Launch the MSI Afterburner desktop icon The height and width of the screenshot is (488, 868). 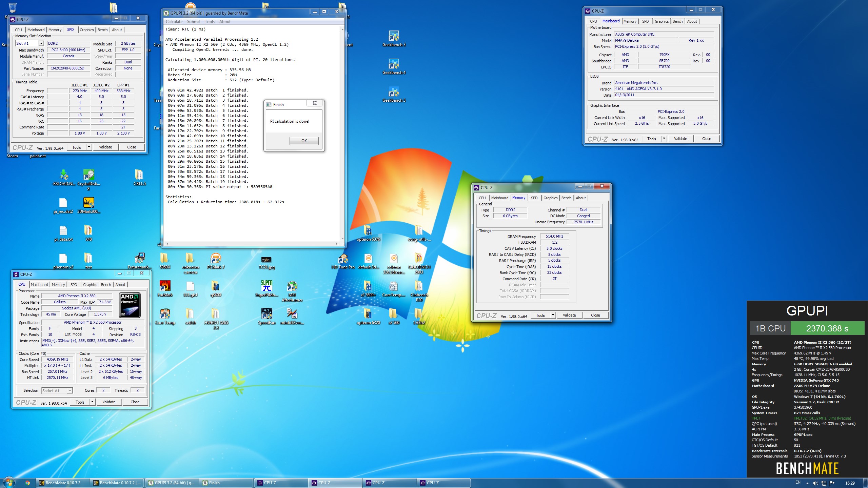click(x=292, y=291)
